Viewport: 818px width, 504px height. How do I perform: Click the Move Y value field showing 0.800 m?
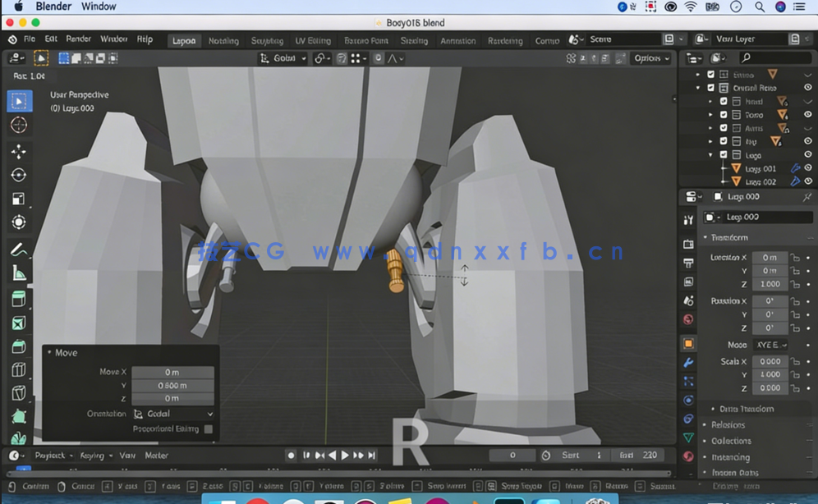point(174,386)
